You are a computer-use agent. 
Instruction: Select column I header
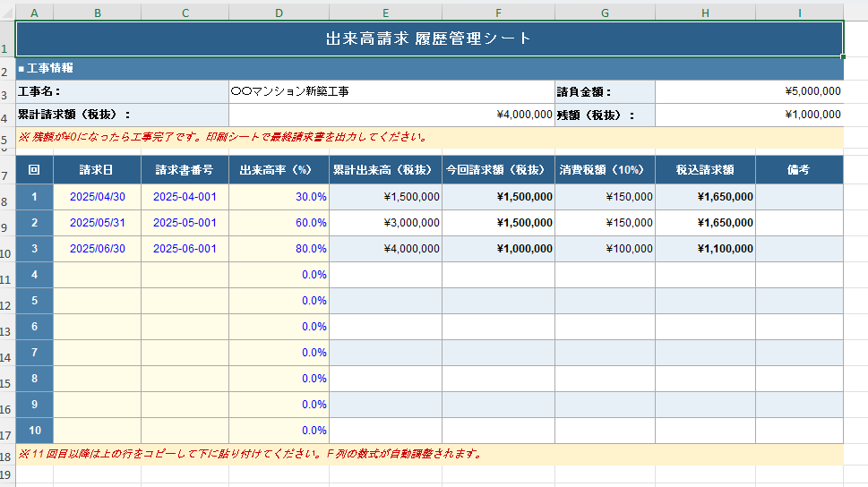coord(799,12)
